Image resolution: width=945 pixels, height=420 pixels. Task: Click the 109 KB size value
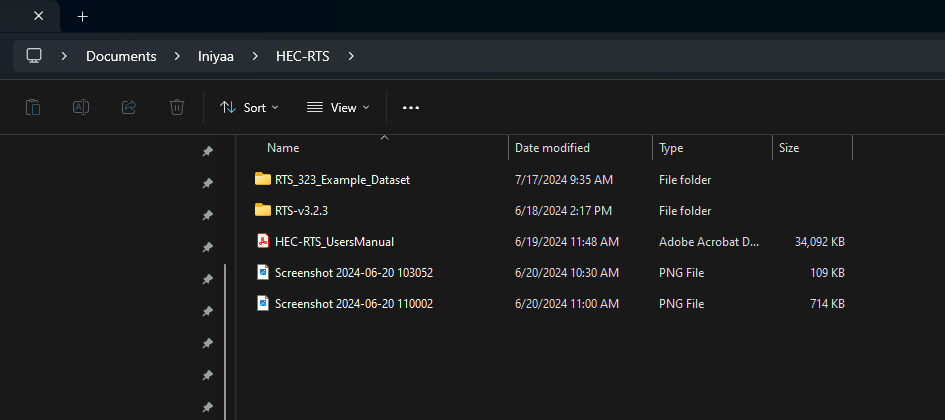pyautogui.click(x=827, y=273)
